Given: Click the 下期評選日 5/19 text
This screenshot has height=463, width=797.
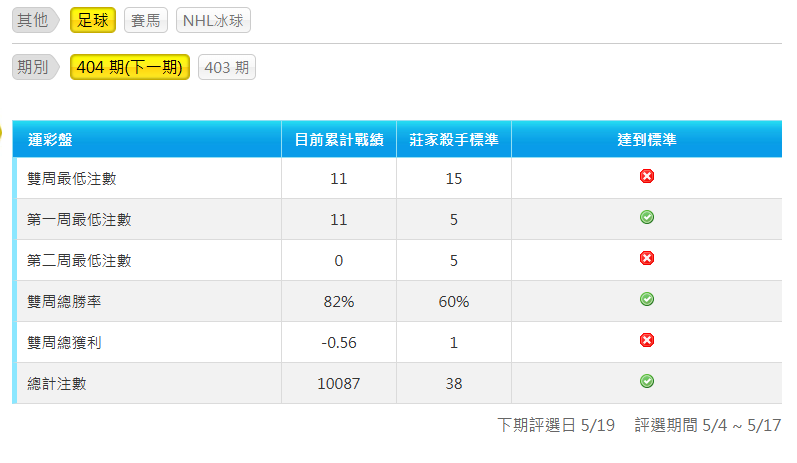Looking at the screenshot, I should 556,425.
